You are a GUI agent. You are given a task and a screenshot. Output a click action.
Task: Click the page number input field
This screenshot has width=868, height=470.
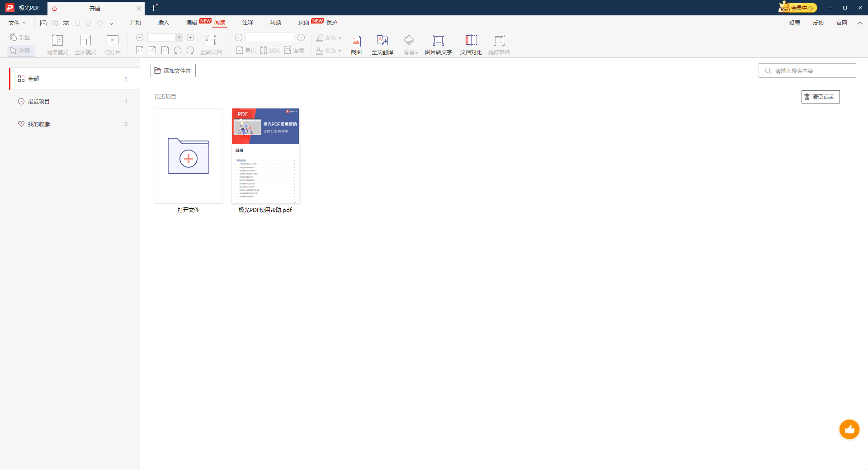click(x=270, y=38)
